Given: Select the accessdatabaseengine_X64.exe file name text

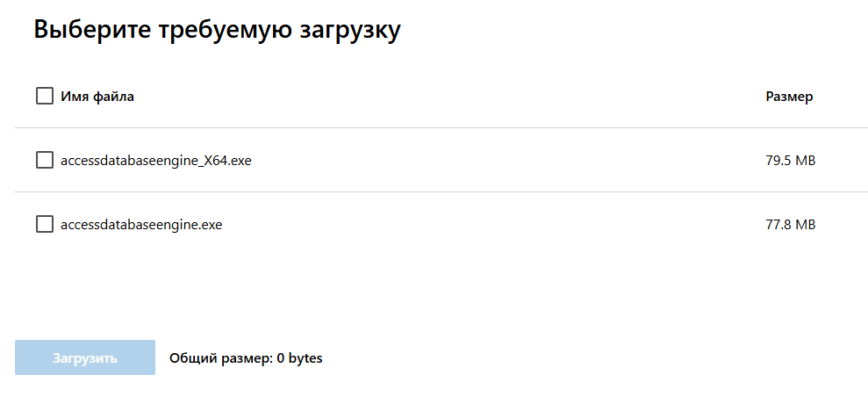Looking at the screenshot, I should 156,161.
